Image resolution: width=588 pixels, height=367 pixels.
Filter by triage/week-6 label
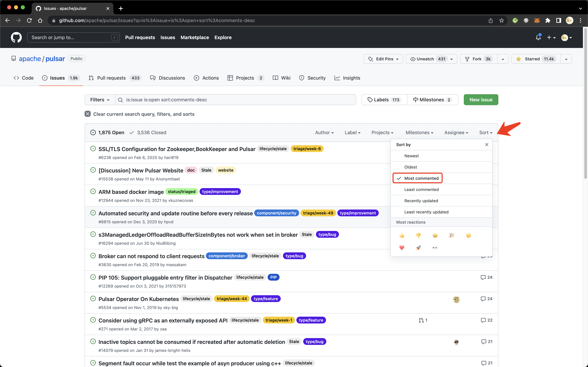(x=307, y=149)
